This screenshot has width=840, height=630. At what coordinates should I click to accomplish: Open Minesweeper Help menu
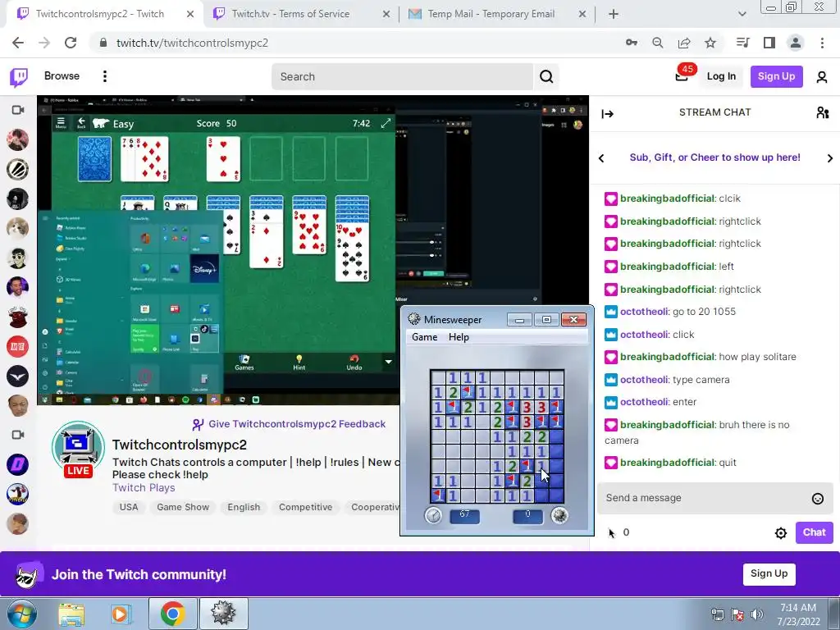coord(459,337)
